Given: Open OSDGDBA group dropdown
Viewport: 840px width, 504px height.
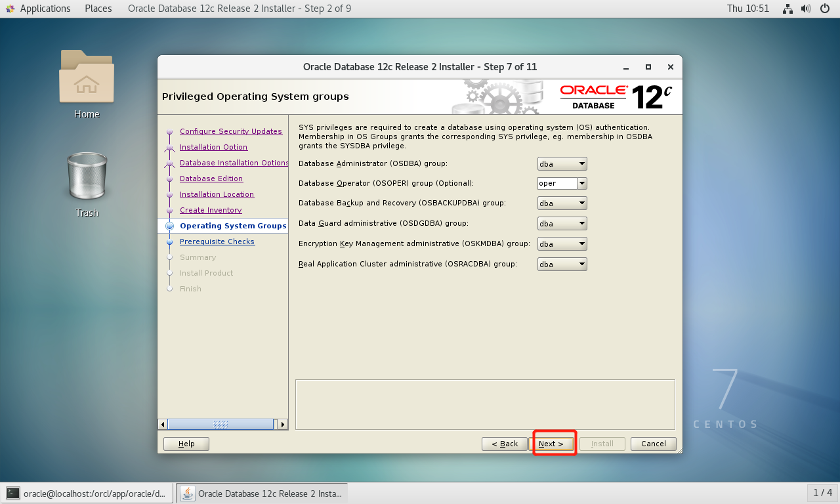Looking at the screenshot, I should [562, 224].
